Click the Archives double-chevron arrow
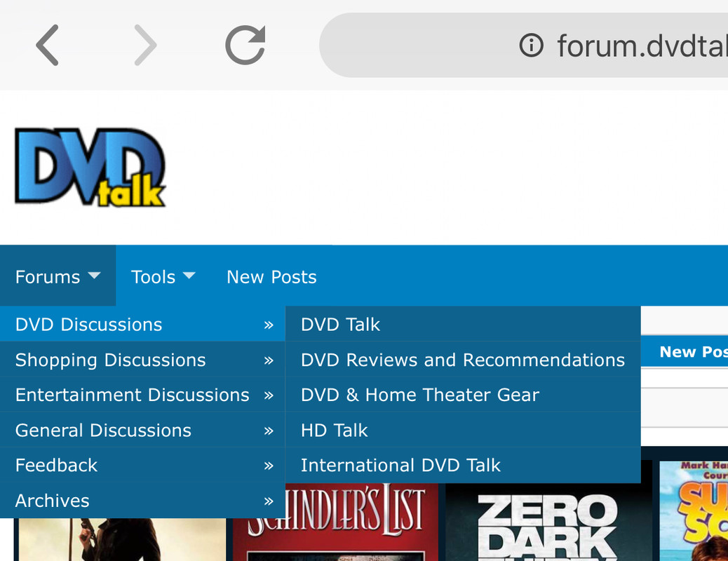Viewport: 728px width, 561px height. pos(269,501)
